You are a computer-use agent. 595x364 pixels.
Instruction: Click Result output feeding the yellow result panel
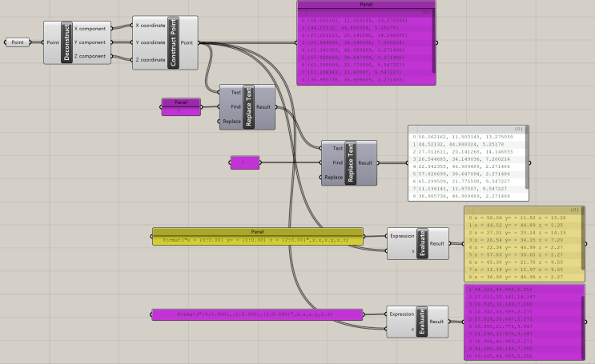(436, 243)
